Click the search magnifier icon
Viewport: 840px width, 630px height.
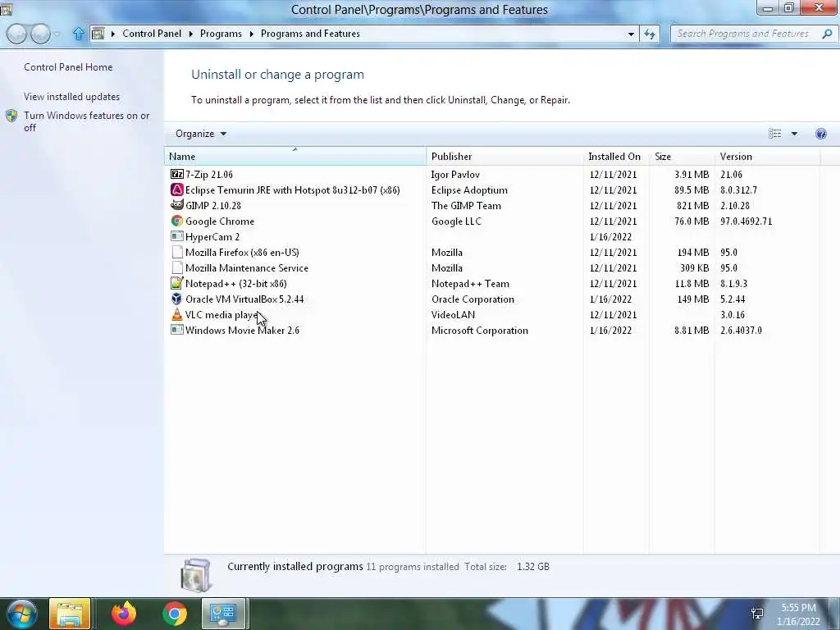[x=827, y=34]
